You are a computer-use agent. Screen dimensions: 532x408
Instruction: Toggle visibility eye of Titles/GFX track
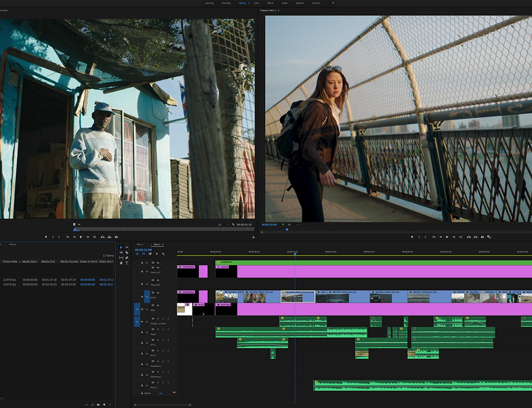(x=158, y=280)
